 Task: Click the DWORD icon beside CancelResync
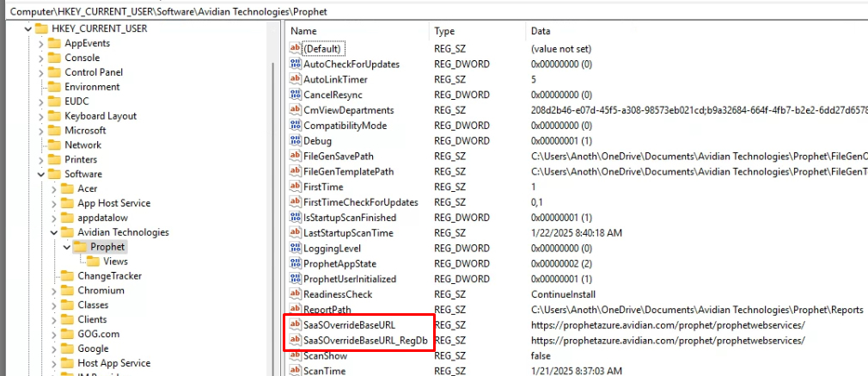coord(296,95)
